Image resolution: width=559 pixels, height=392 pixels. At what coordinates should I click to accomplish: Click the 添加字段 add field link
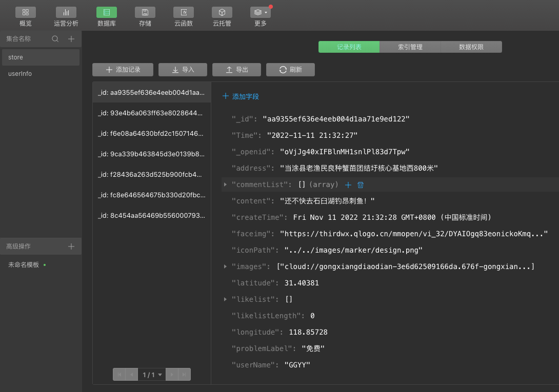point(241,96)
